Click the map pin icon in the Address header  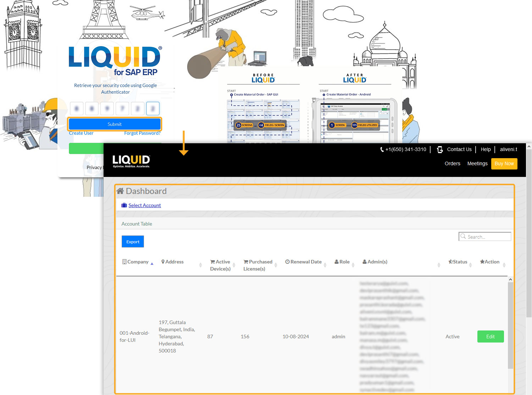point(163,262)
